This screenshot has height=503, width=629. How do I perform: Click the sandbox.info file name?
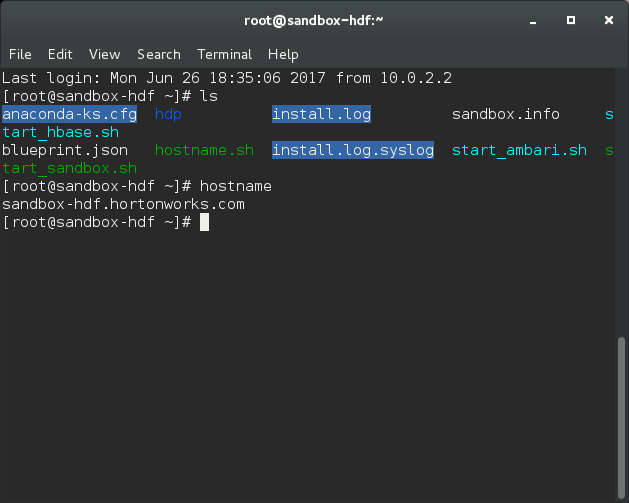(505, 115)
